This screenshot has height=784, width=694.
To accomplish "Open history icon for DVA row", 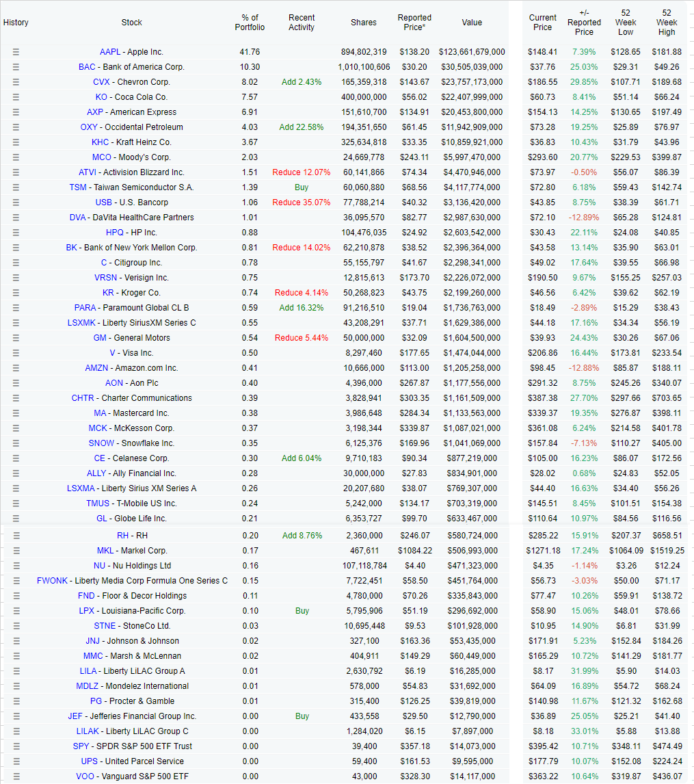I will coord(16,218).
